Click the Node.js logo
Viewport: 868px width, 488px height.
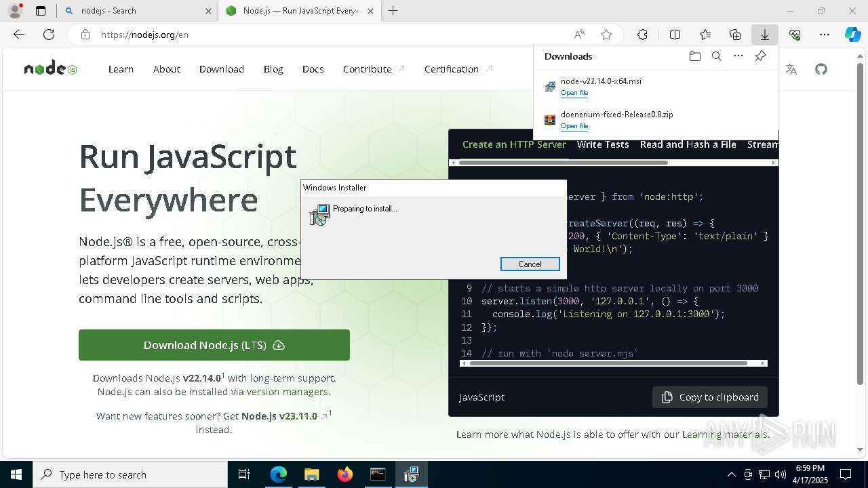click(x=51, y=68)
